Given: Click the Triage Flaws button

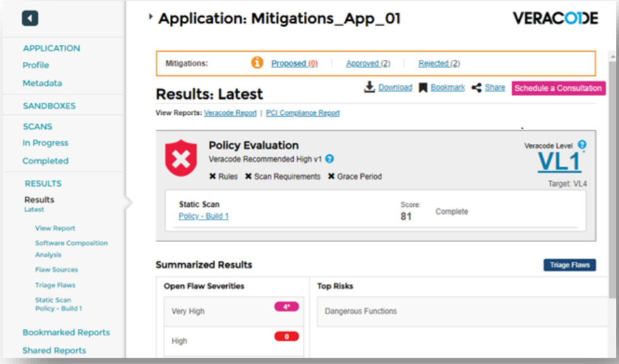Looking at the screenshot, I should [x=569, y=265].
